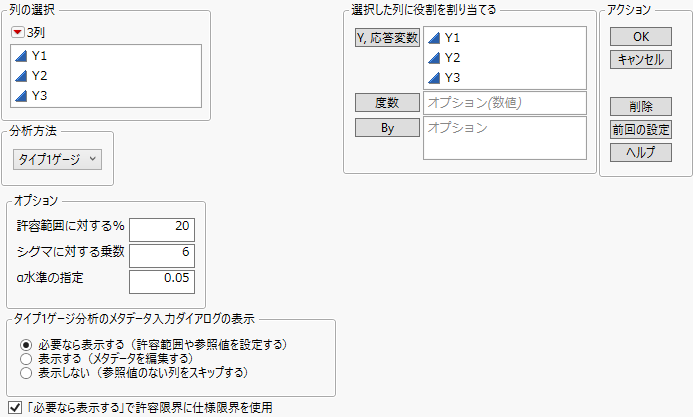This screenshot has width=693, height=417.
Task: Click the Y3 icon in the response role box
Action: 435,77
